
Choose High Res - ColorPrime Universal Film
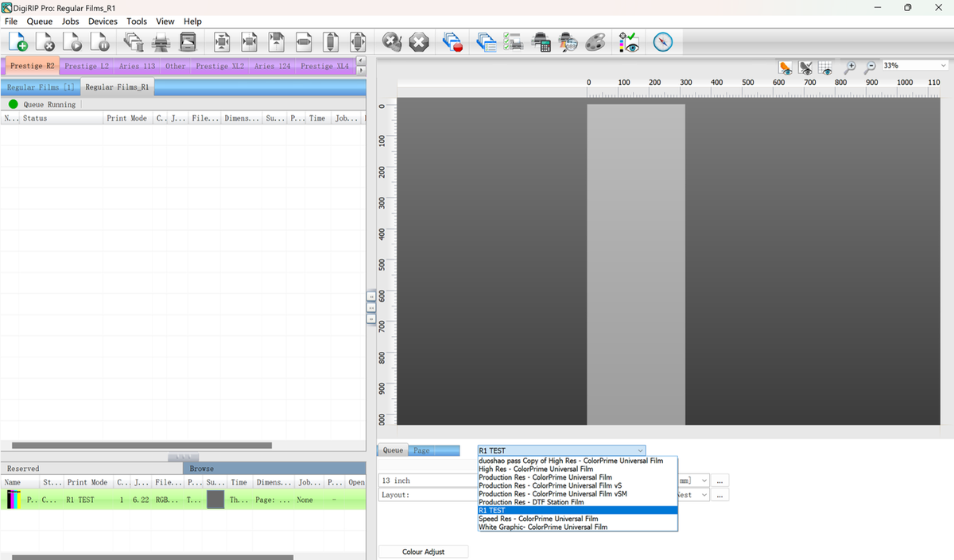[x=577, y=469]
